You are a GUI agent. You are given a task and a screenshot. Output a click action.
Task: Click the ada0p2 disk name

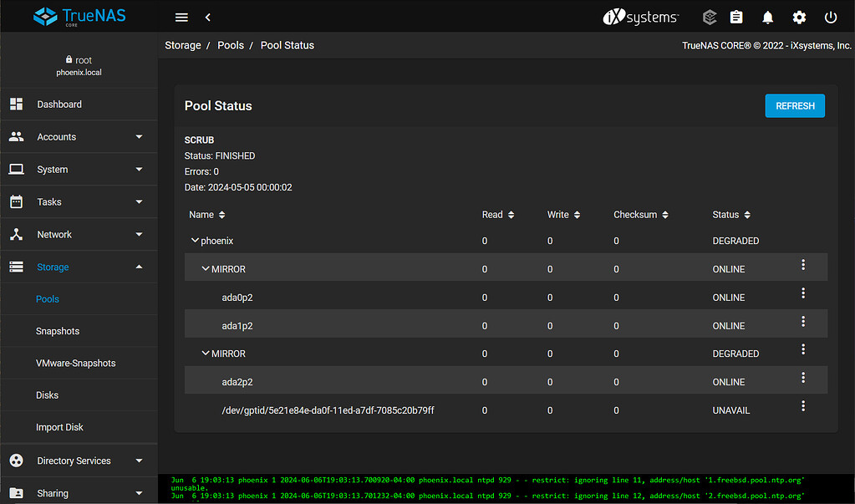click(x=237, y=298)
